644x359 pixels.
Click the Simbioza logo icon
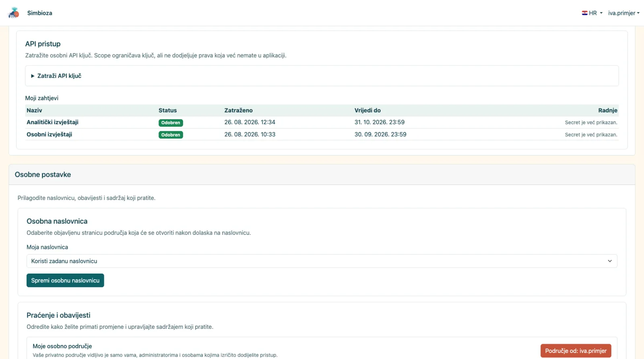[14, 13]
